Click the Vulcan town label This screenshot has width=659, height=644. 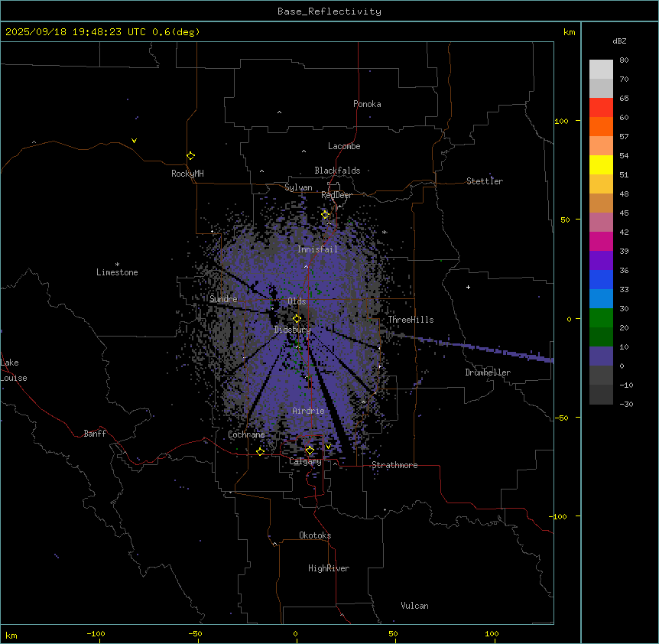click(414, 606)
